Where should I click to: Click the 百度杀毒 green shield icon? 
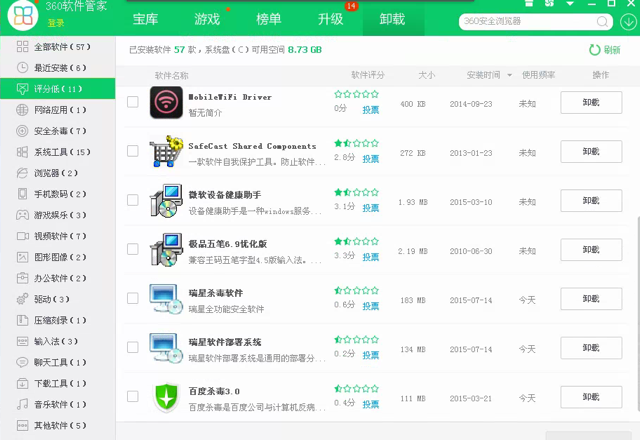point(166,397)
